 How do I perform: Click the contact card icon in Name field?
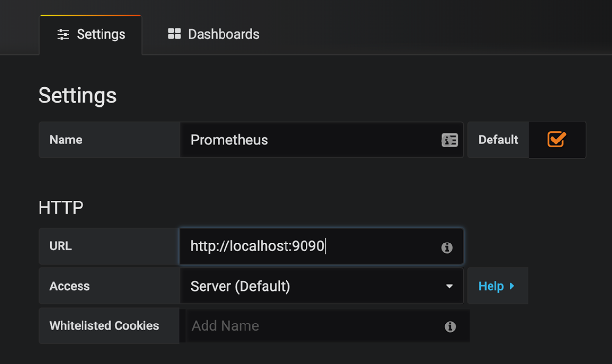(x=449, y=140)
